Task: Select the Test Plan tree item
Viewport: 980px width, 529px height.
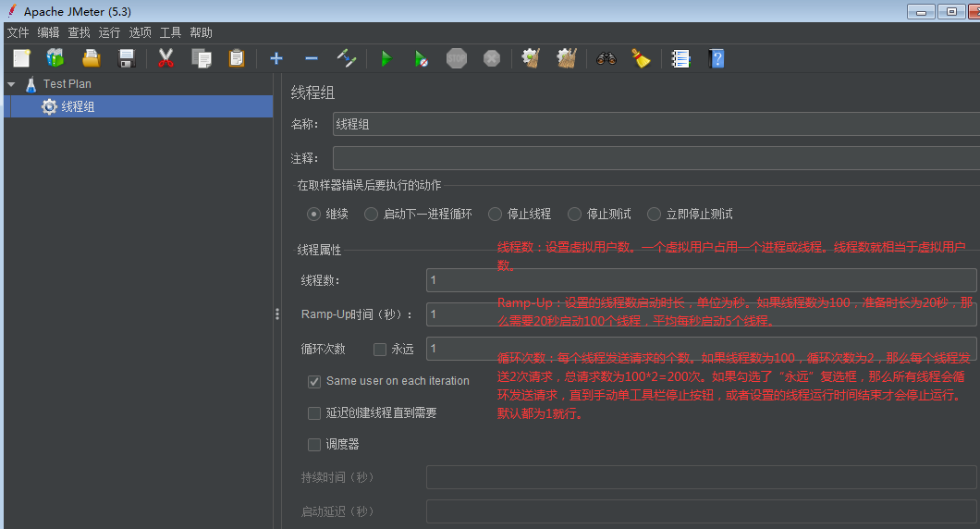Action: coord(67,84)
